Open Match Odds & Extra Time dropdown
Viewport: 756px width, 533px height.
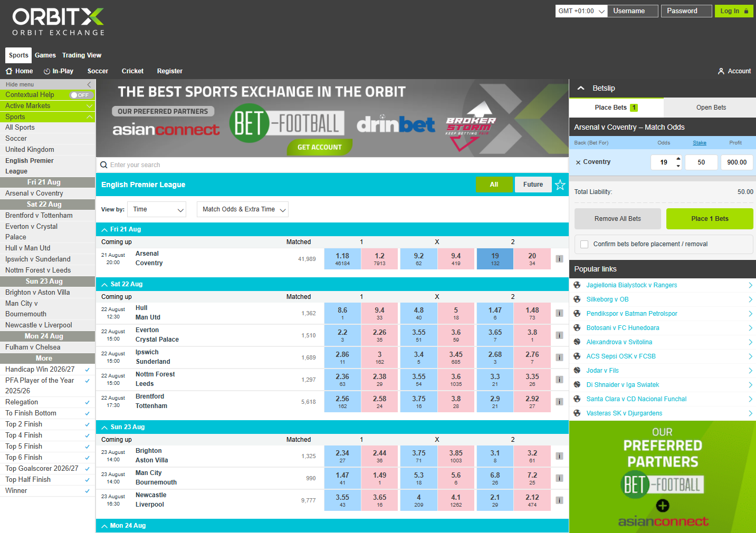coord(243,209)
